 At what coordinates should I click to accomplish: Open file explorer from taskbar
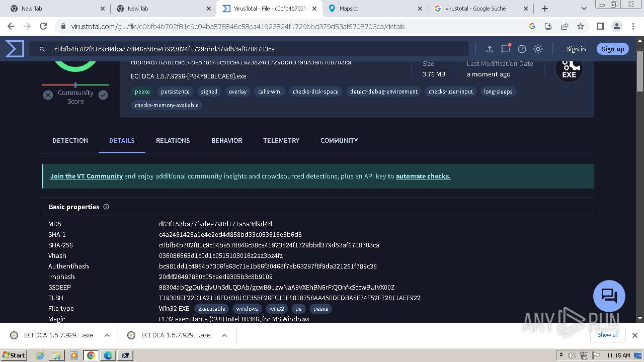tap(57, 355)
